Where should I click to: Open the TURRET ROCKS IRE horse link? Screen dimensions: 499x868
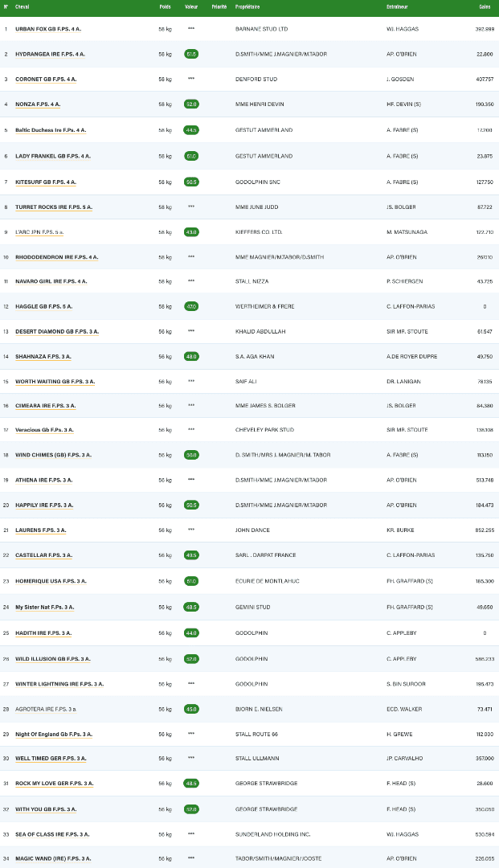54,207
